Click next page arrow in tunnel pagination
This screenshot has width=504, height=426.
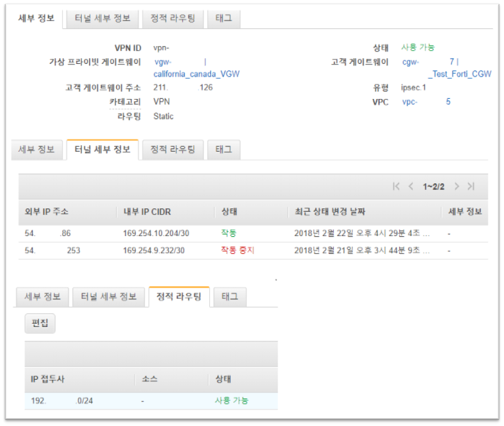[456, 187]
